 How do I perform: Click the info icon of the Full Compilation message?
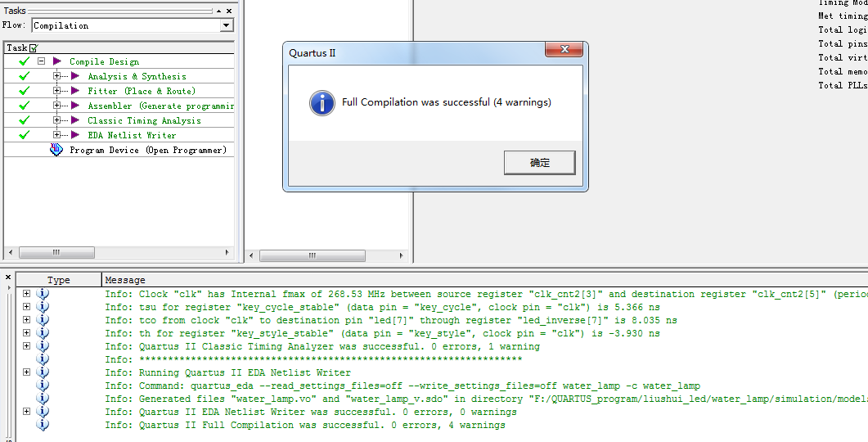(x=43, y=425)
